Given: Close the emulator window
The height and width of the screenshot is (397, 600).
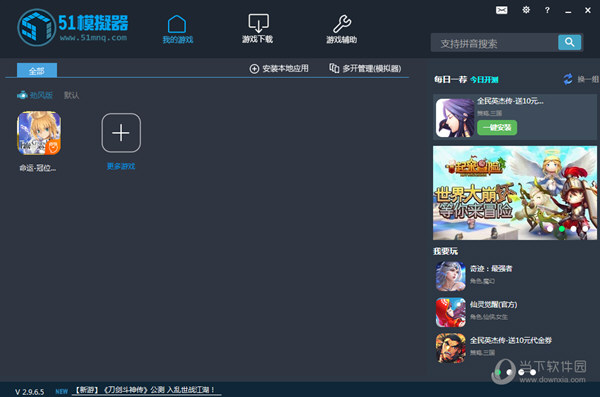Looking at the screenshot, I should pos(588,10).
